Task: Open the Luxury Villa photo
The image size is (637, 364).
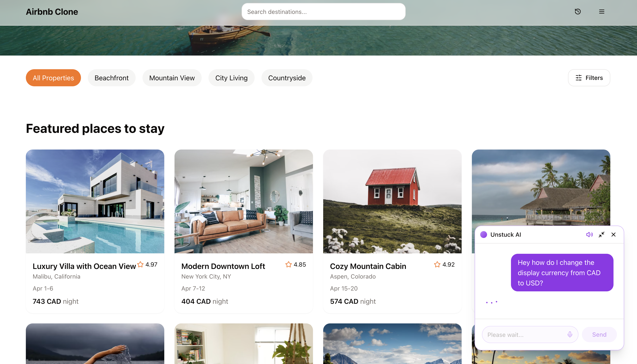Action: coord(95,201)
